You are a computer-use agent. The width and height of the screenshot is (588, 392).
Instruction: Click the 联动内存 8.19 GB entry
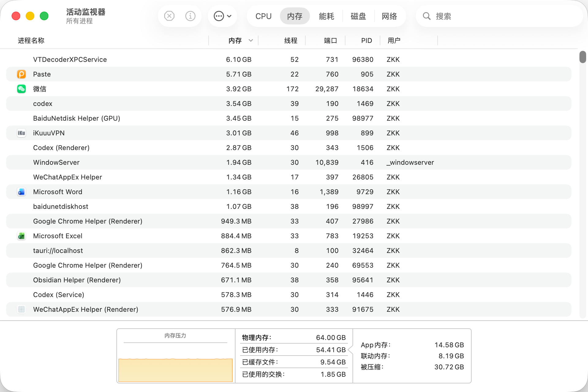[x=412, y=356]
